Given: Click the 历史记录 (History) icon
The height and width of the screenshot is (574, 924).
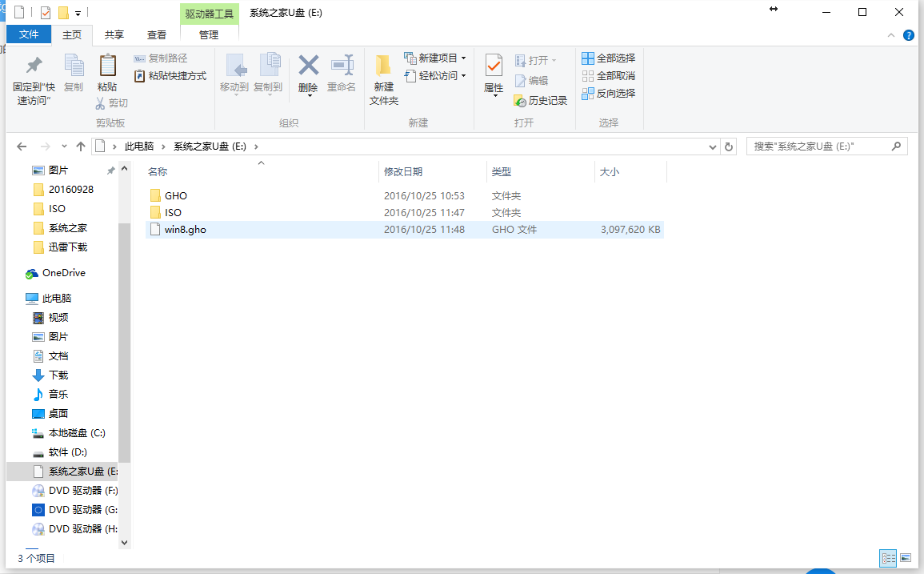Looking at the screenshot, I should point(542,101).
